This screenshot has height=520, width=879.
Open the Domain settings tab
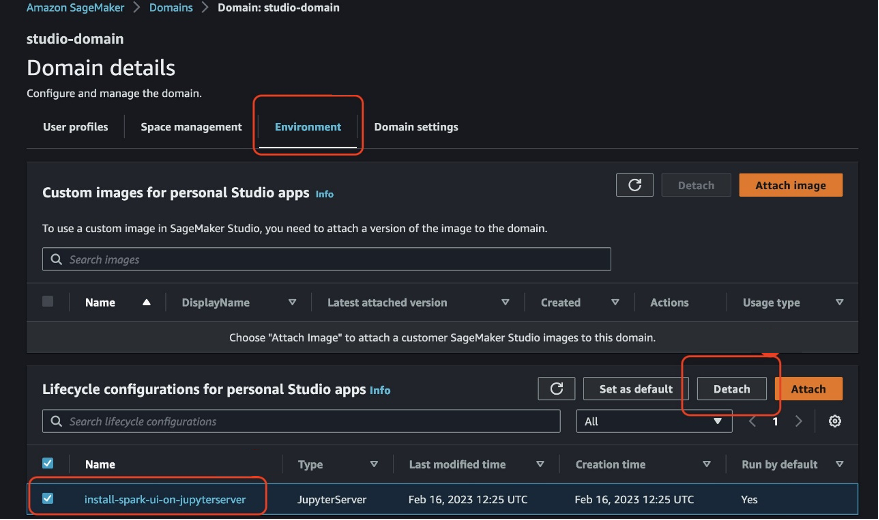(416, 127)
